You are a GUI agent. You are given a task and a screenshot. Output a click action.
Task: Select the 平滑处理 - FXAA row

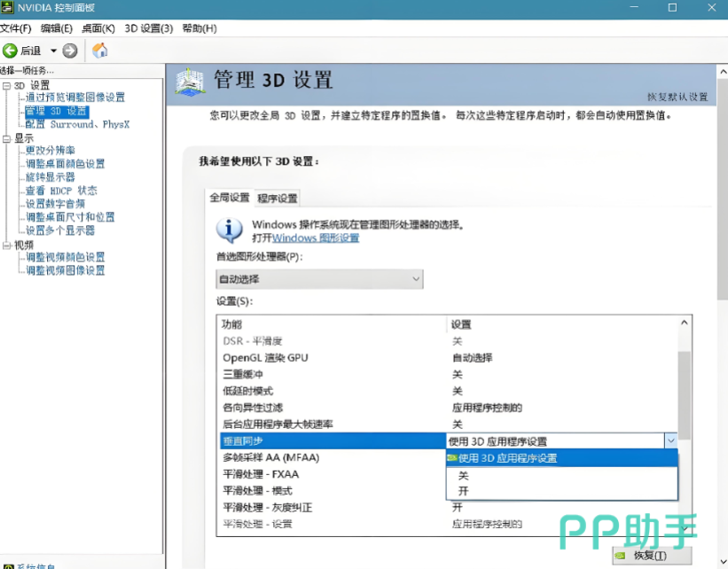[x=333, y=474]
